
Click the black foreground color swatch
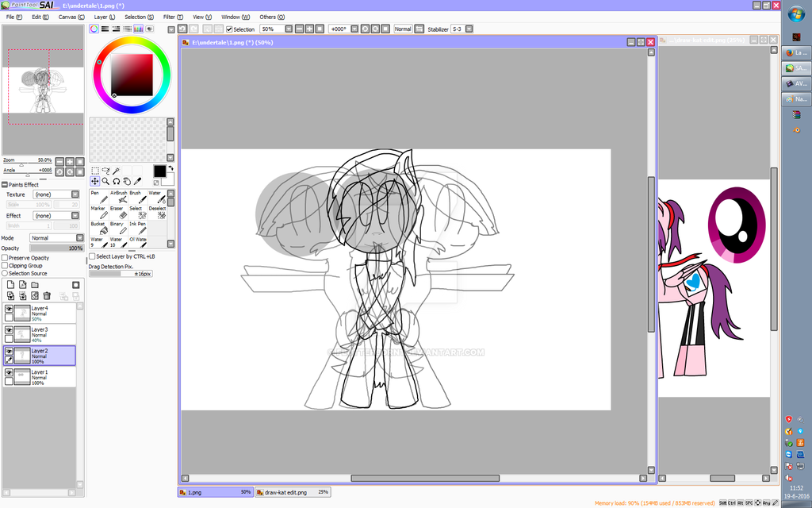click(x=159, y=171)
